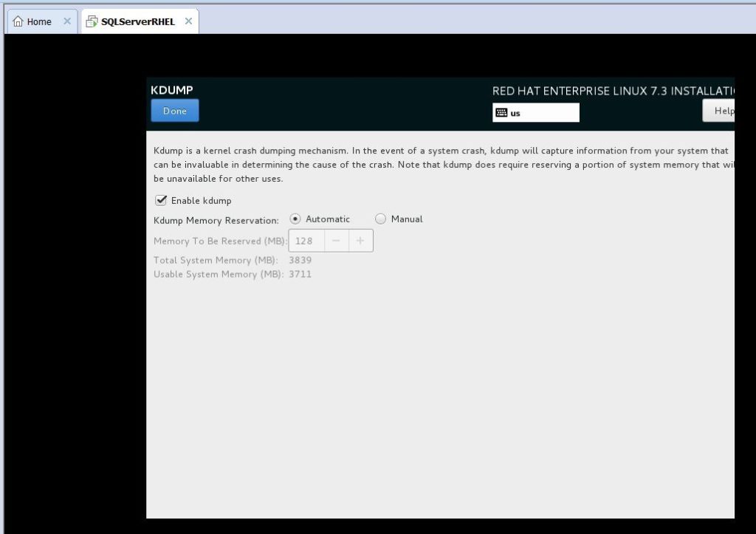Click the Total System Memory value 3839

point(300,260)
